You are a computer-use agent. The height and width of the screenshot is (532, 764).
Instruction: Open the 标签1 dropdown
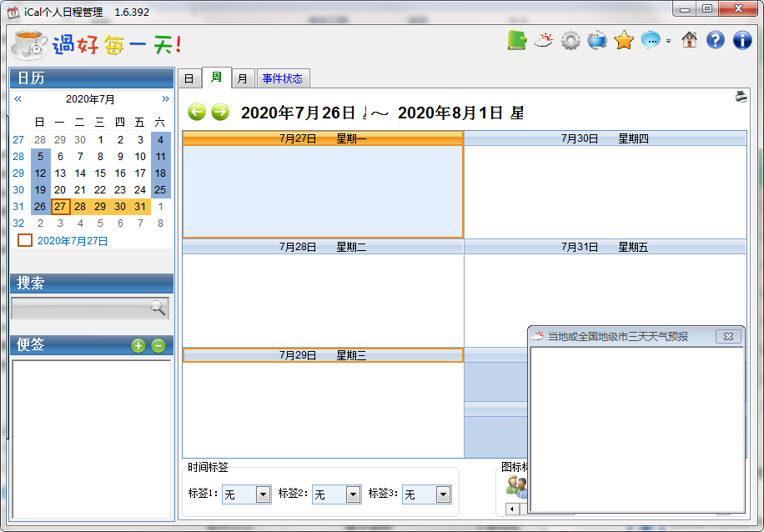[247, 495]
